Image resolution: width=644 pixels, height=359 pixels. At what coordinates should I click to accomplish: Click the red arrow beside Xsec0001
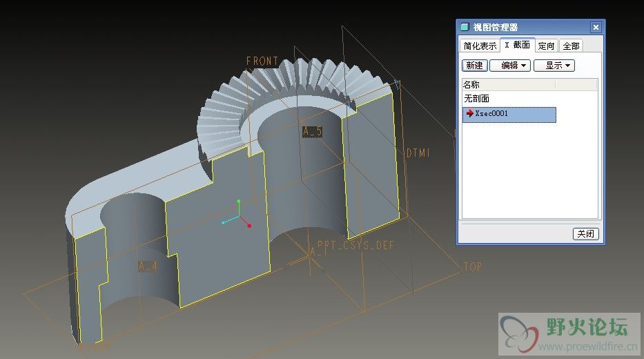470,113
